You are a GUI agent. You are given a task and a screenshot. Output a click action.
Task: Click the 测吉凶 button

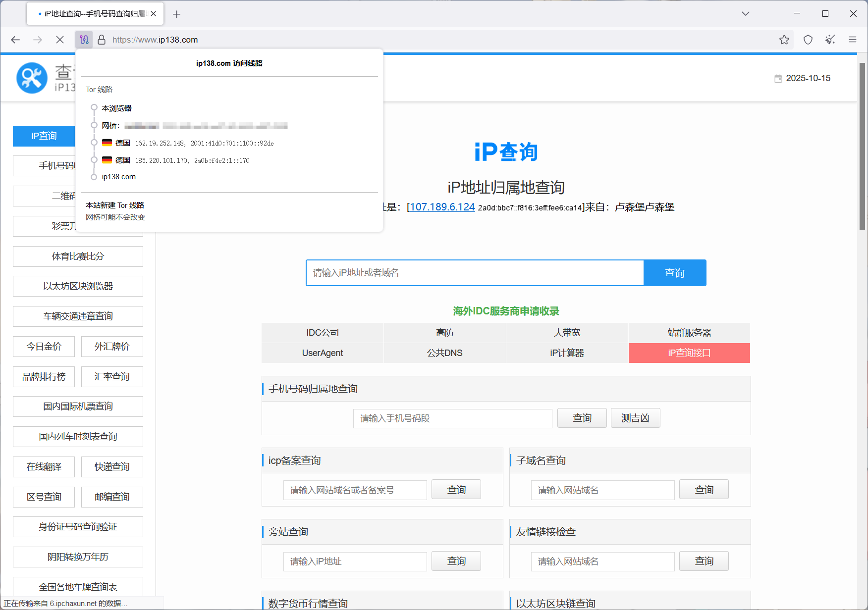click(635, 418)
